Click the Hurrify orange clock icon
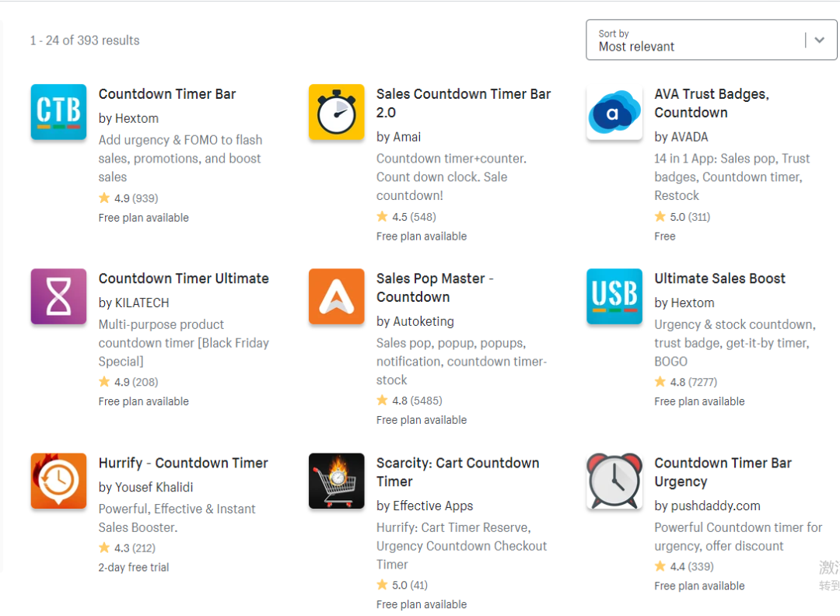The width and height of the screenshot is (840, 616). [x=58, y=481]
